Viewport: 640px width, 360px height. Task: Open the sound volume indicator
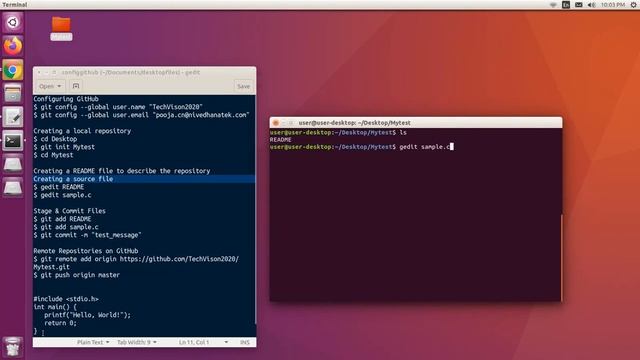pyautogui.click(x=591, y=5)
